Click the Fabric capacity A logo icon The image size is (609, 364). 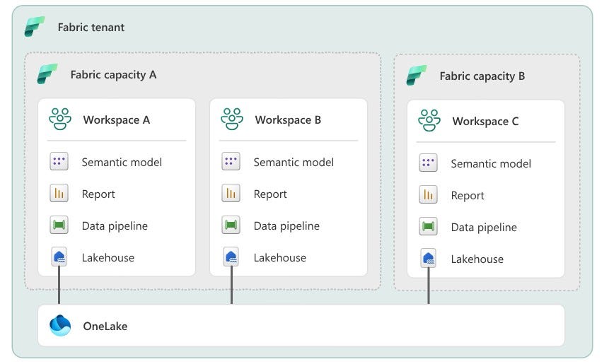pos(47,74)
